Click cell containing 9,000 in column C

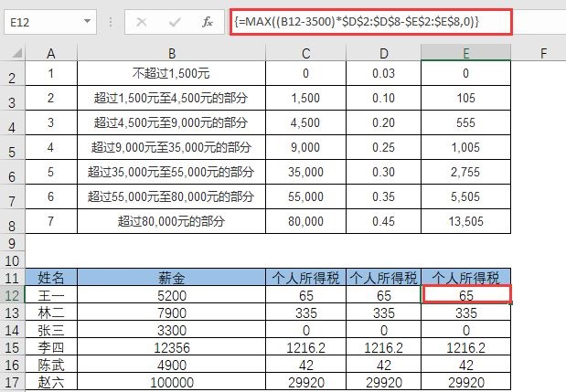click(x=305, y=147)
